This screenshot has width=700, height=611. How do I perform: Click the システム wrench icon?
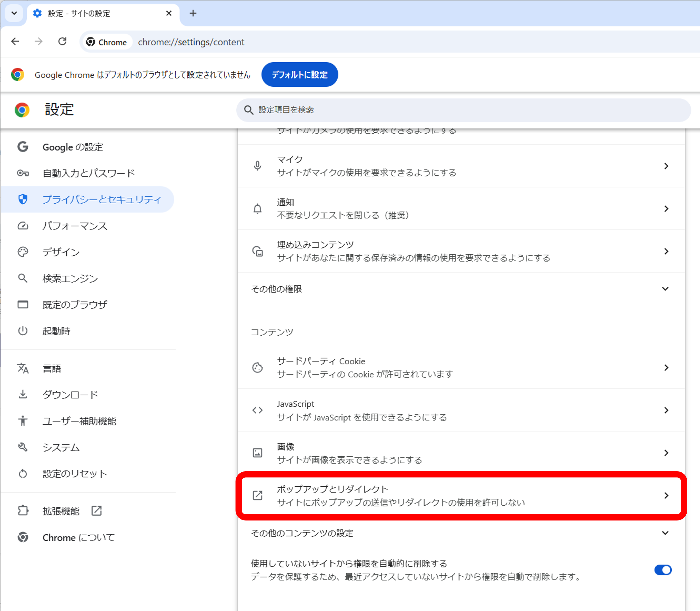23,447
